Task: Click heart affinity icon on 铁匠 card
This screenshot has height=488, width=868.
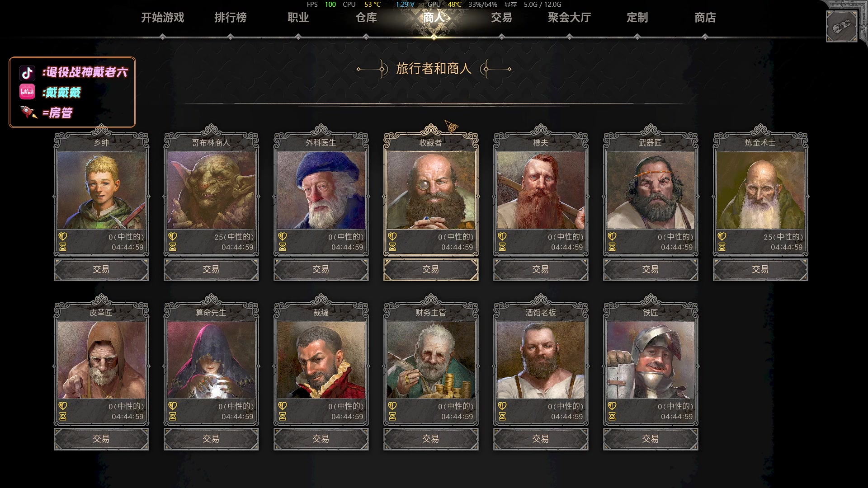Action: pyautogui.click(x=612, y=406)
